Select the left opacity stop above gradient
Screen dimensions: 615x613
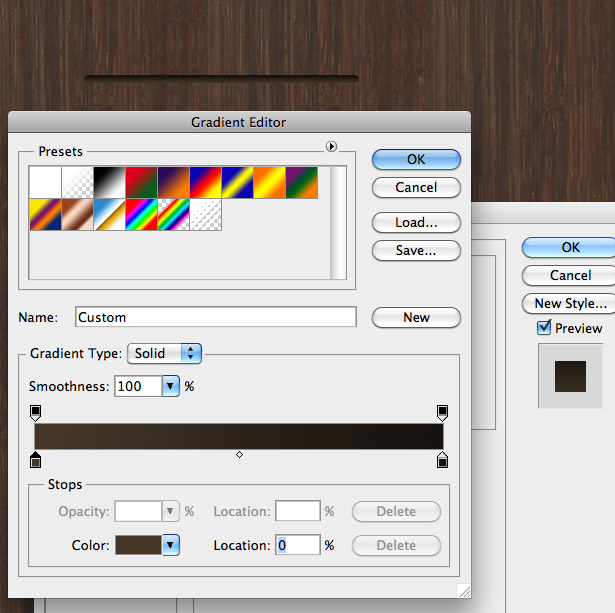[35, 413]
